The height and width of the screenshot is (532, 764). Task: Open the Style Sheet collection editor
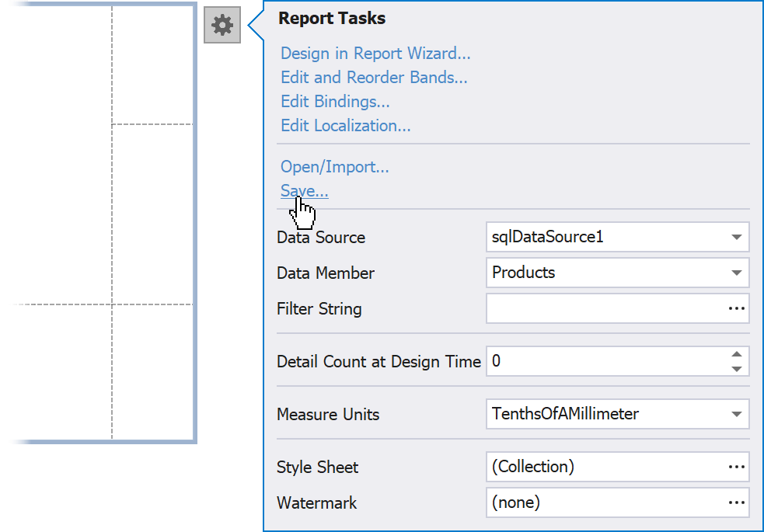point(736,467)
